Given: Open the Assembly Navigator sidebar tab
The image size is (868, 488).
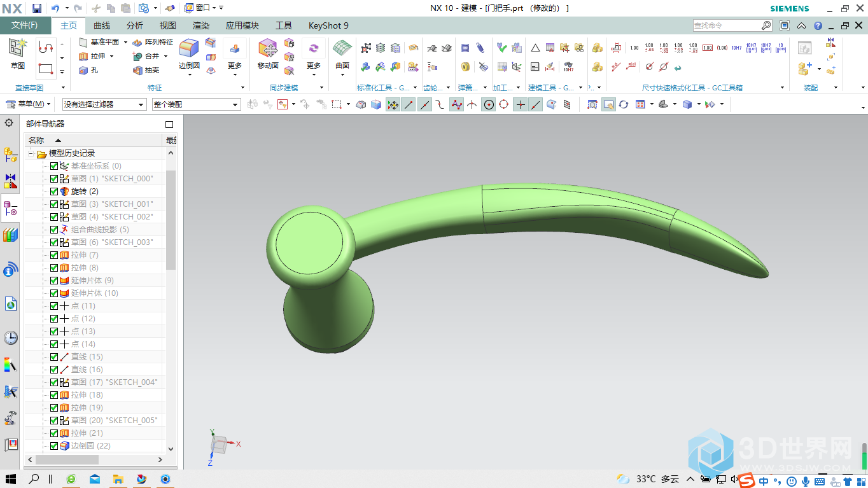Looking at the screenshot, I should pyautogui.click(x=10, y=154).
